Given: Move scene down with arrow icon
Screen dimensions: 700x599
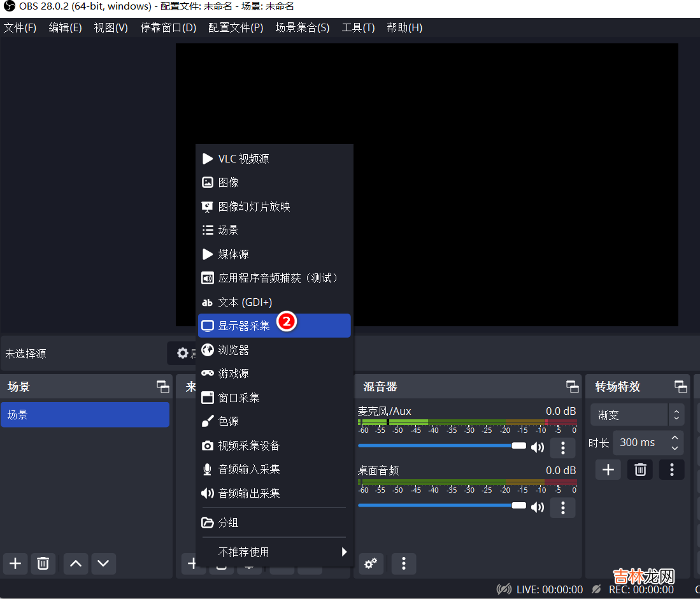Looking at the screenshot, I should 104,563.
